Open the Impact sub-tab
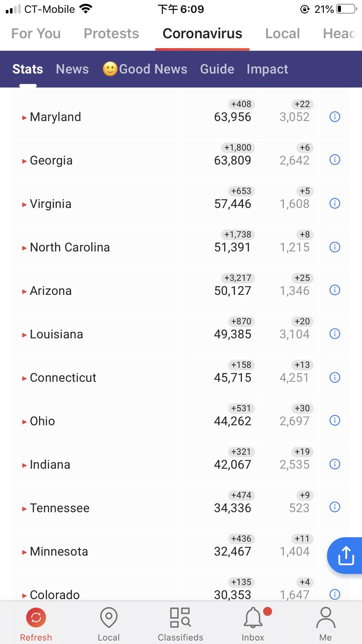The height and width of the screenshot is (644, 362). (267, 69)
